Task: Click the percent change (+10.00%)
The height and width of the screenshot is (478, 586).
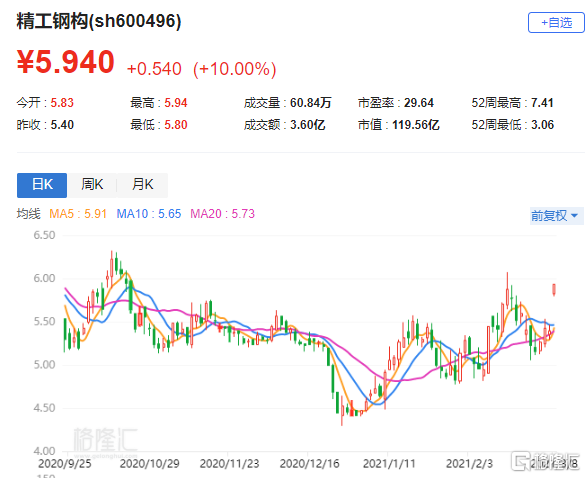Action: point(235,69)
